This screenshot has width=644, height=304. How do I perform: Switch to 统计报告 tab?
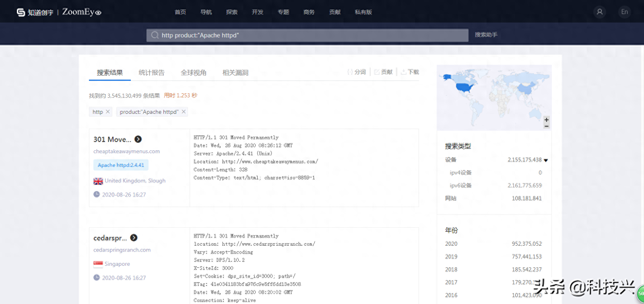152,73
